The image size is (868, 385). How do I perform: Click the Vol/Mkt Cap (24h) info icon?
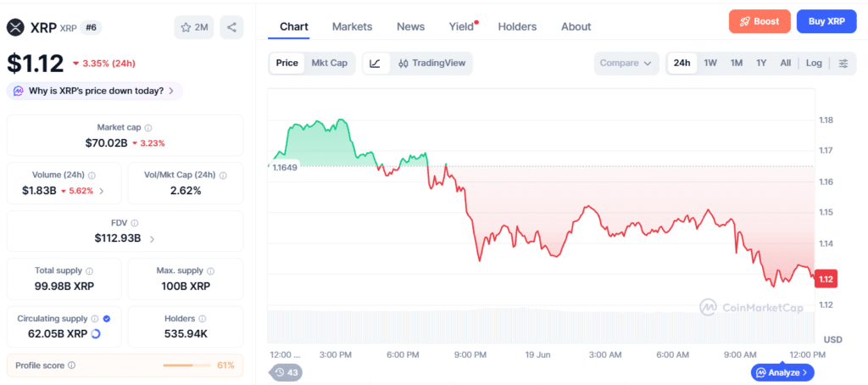223,175
